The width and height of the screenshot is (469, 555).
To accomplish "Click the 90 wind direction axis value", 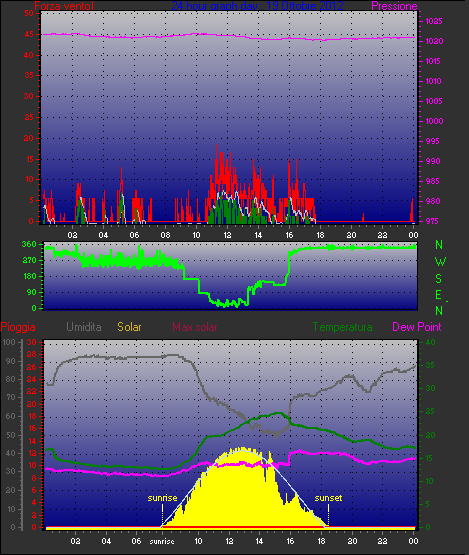I will click(x=32, y=292).
